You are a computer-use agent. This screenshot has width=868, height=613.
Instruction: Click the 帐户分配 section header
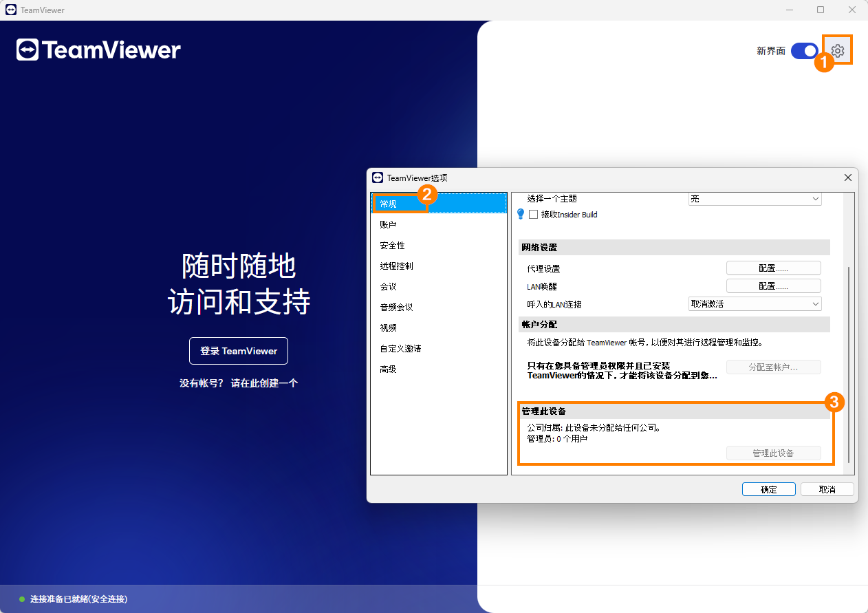click(674, 324)
